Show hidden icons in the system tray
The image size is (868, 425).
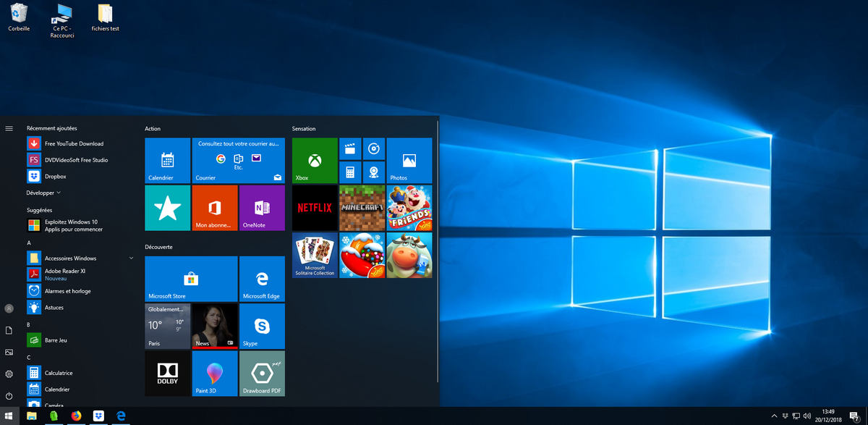(773, 416)
